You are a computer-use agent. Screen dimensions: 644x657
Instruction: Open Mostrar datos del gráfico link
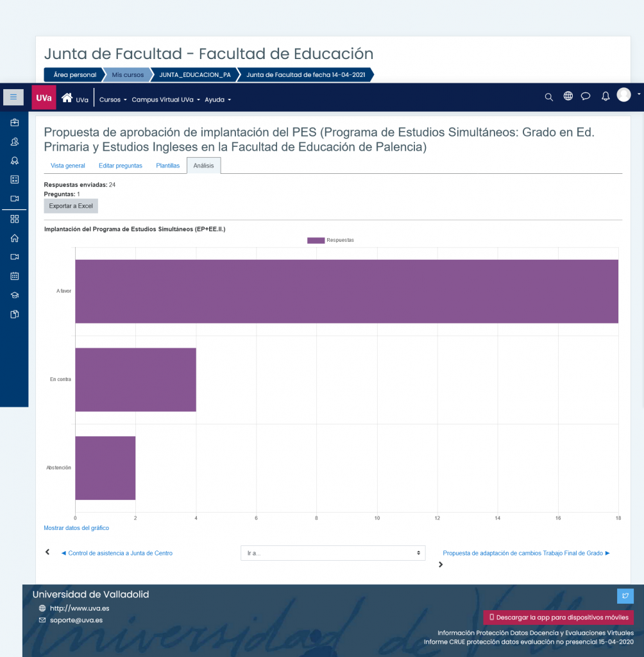[76, 528]
